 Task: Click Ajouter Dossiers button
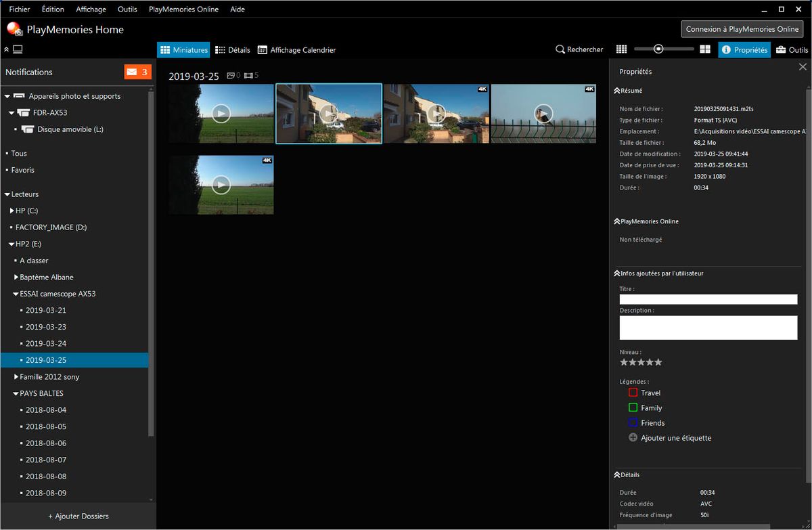[78, 516]
